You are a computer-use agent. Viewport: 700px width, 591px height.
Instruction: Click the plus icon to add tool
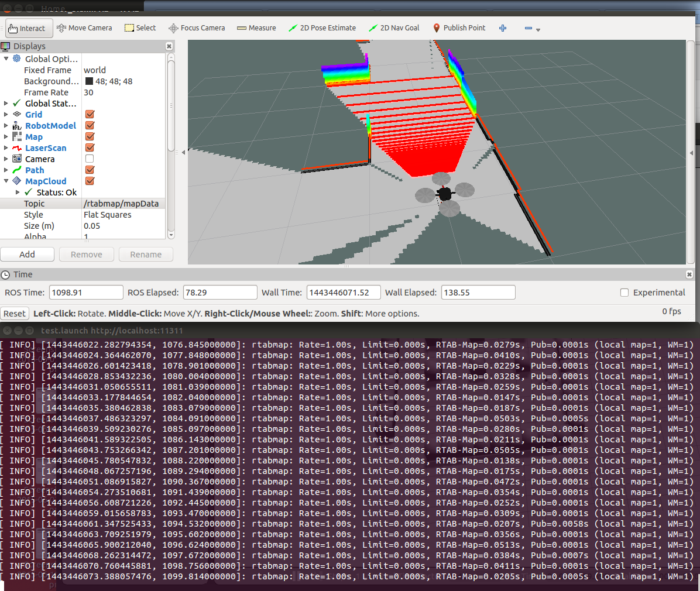point(503,28)
